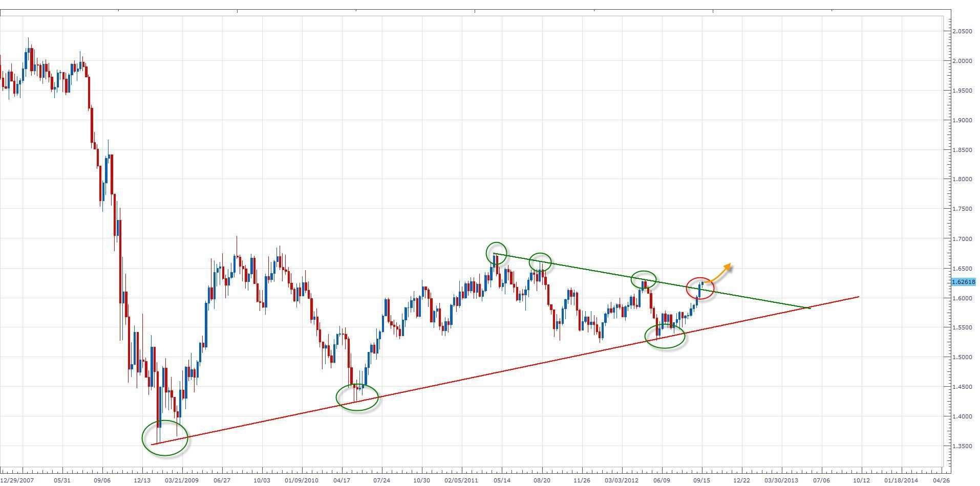Click the 09/15 date axis label

pos(702,480)
